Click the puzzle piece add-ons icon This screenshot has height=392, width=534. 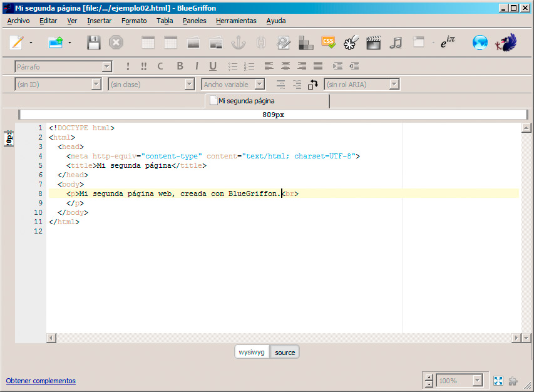[513, 381]
